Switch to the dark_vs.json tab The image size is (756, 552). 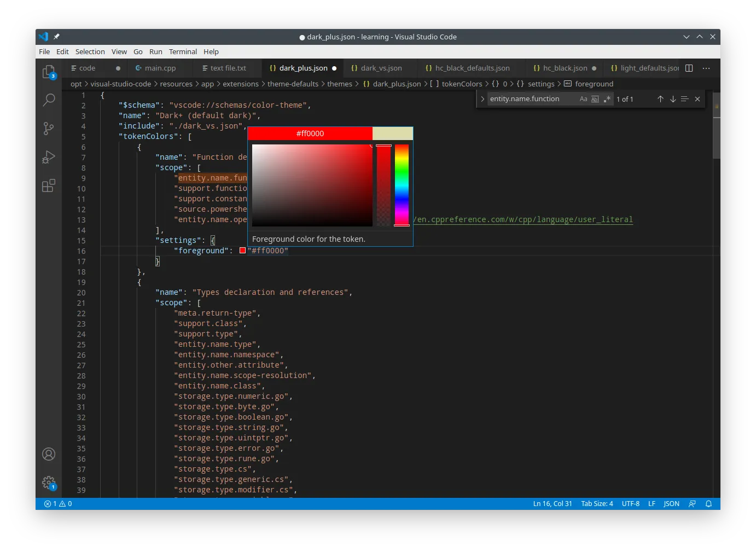(x=382, y=68)
